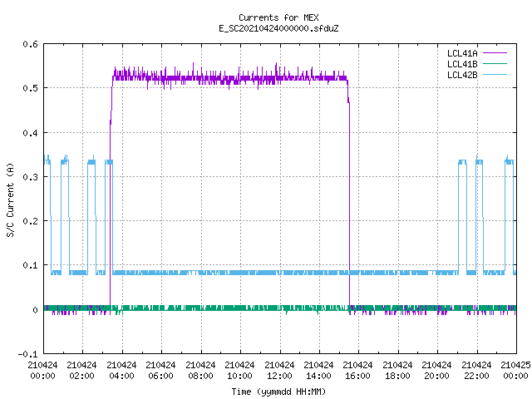Click the x-axis tick 210424 02:00

point(81,371)
